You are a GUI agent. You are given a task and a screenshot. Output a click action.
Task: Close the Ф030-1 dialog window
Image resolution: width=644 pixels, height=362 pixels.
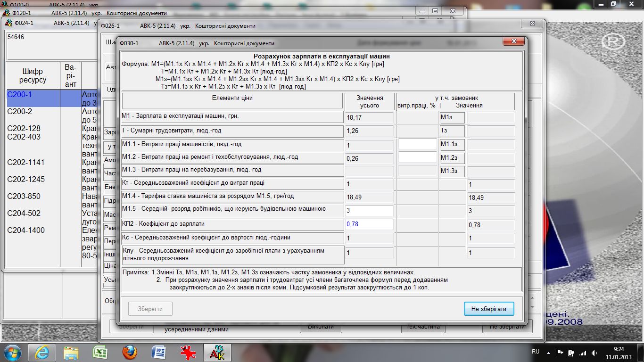[513, 41]
